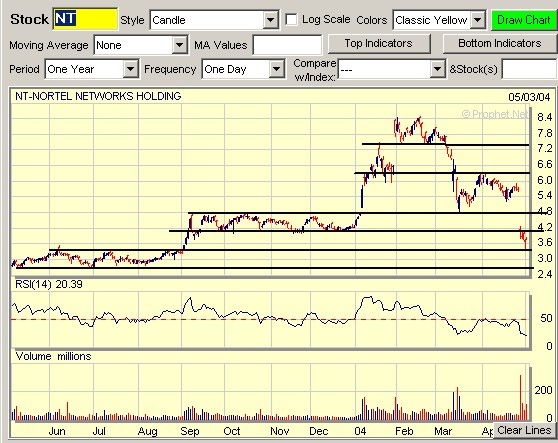Click the 50 level label on RSI axis
This screenshot has height=443, width=558.
(546, 318)
